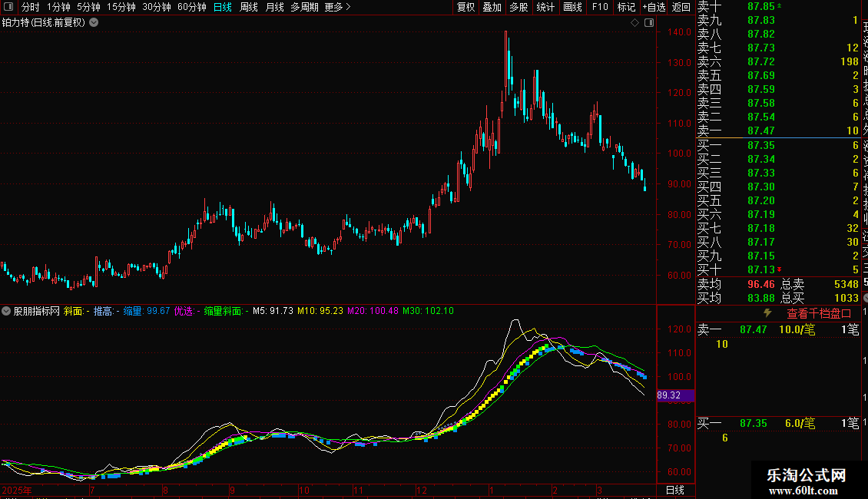
Task: Click the 总卖 volume 5348
Action: pos(846,284)
